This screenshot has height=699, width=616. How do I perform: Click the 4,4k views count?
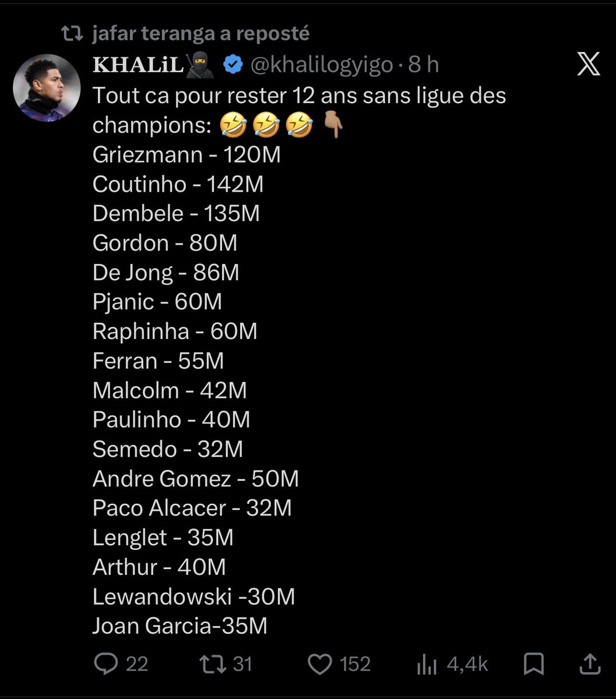point(467,665)
